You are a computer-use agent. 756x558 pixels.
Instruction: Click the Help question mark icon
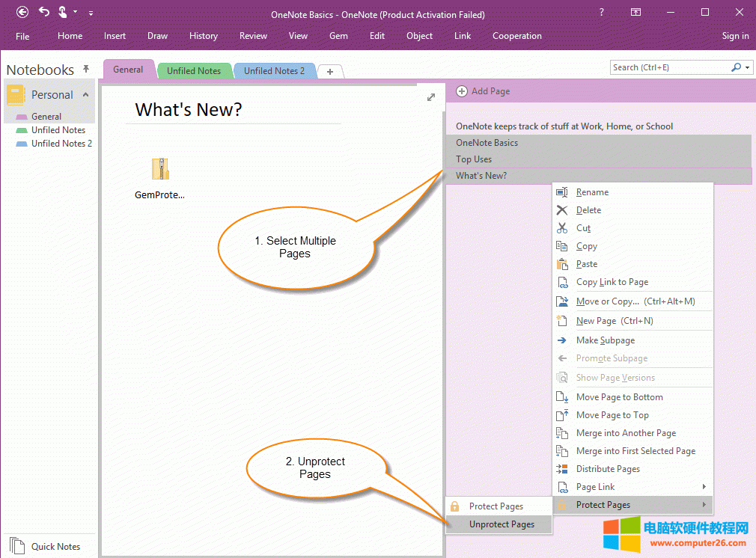coord(601,13)
